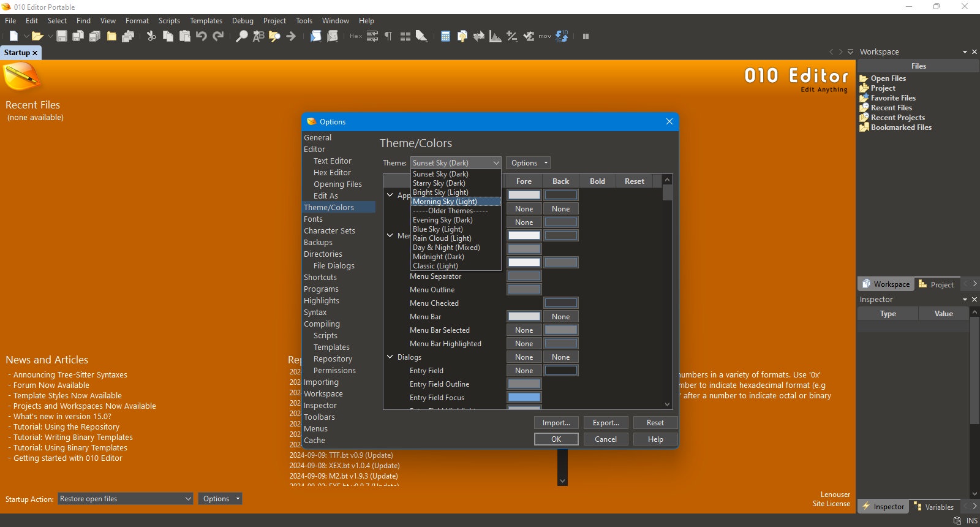Open the Calculator toolbar icon
The width and height of the screenshot is (980, 527).
coord(445,36)
